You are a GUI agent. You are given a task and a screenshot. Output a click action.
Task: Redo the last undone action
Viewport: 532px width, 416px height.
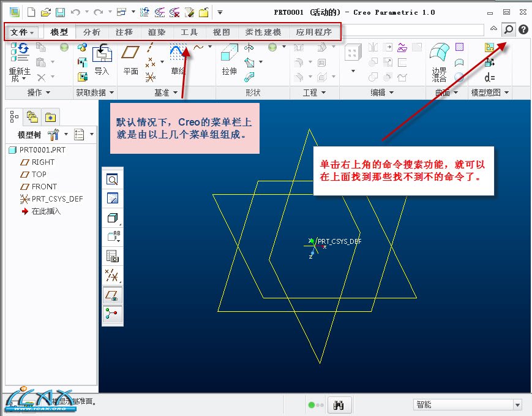pos(98,13)
